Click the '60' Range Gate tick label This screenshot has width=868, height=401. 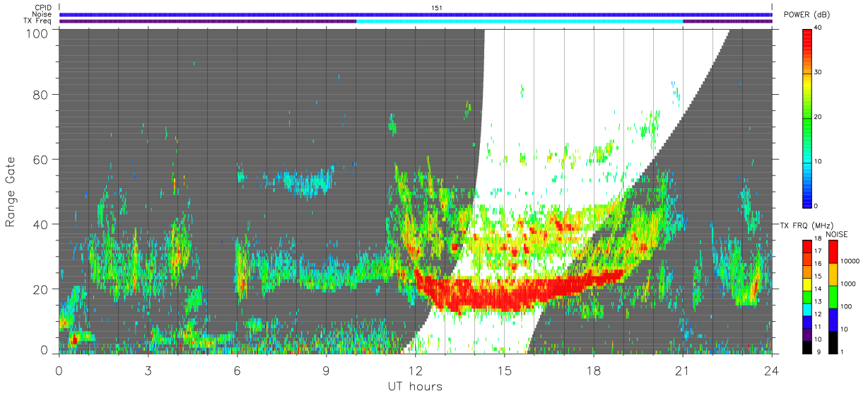(x=40, y=159)
